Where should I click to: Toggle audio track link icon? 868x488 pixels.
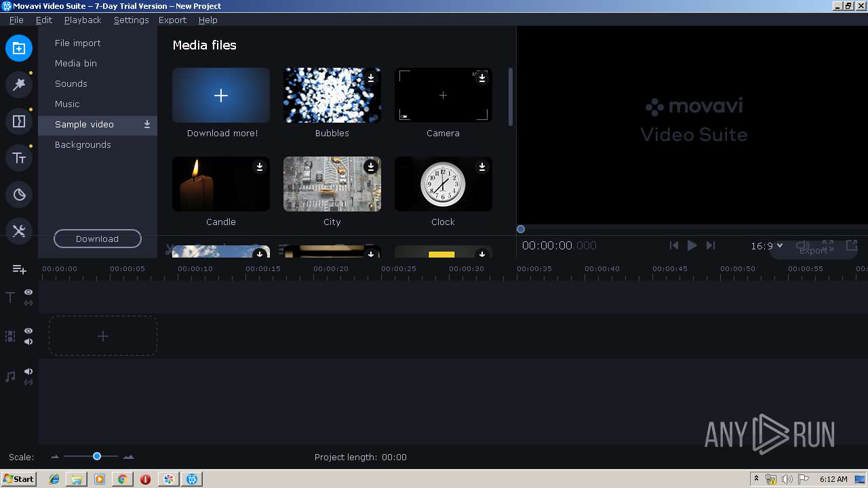pyautogui.click(x=28, y=382)
